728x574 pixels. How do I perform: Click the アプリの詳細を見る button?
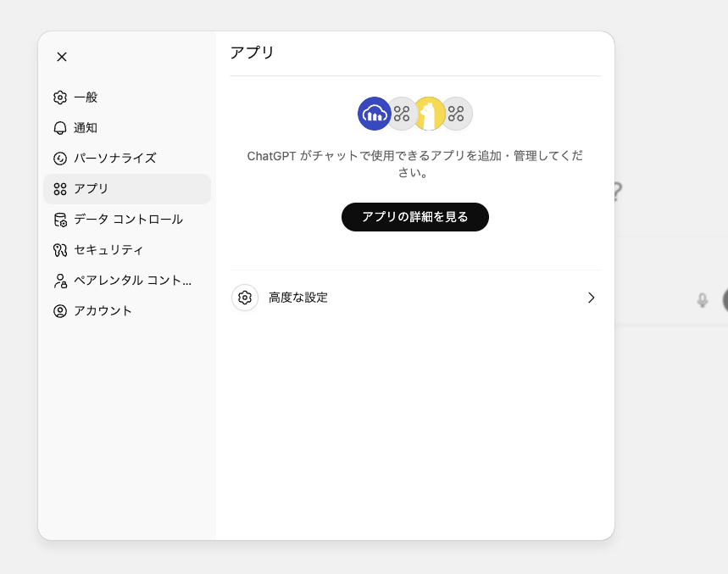415,217
